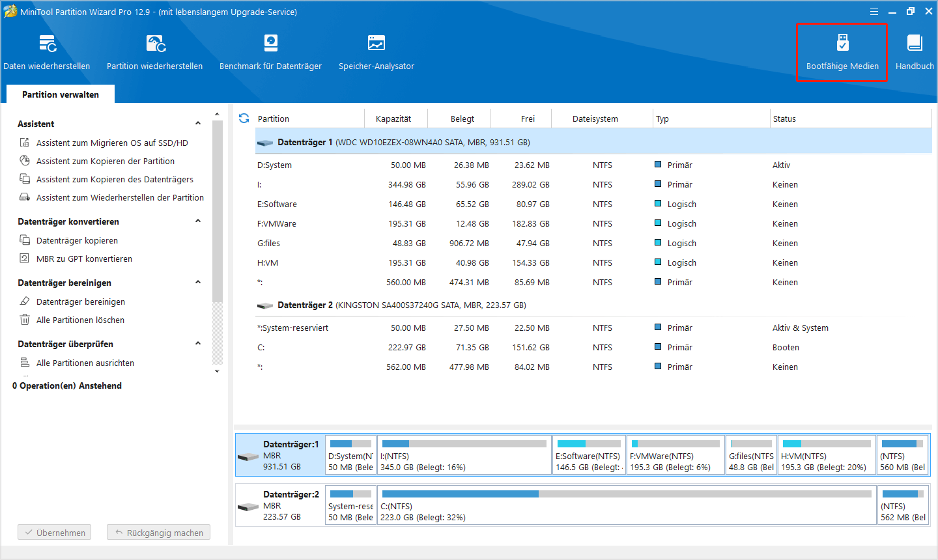Image resolution: width=938 pixels, height=560 pixels.
Task: Collapse Datenträger konvertieren section
Action: pyautogui.click(x=198, y=221)
